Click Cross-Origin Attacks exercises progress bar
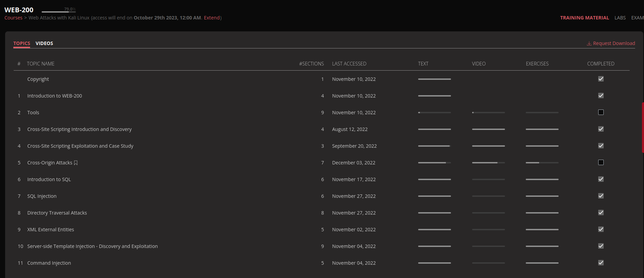 pos(542,163)
